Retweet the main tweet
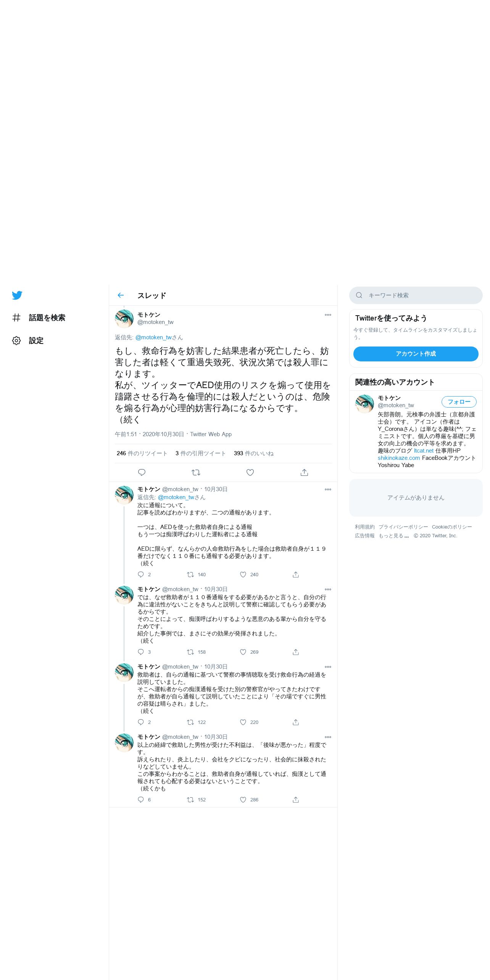This screenshot has height=980, width=490. (196, 472)
